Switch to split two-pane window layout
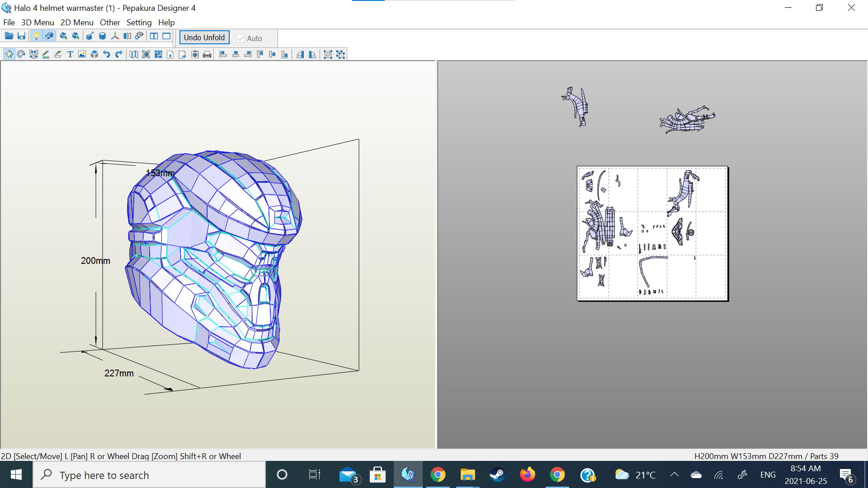This screenshot has height=488, width=868. tap(154, 36)
